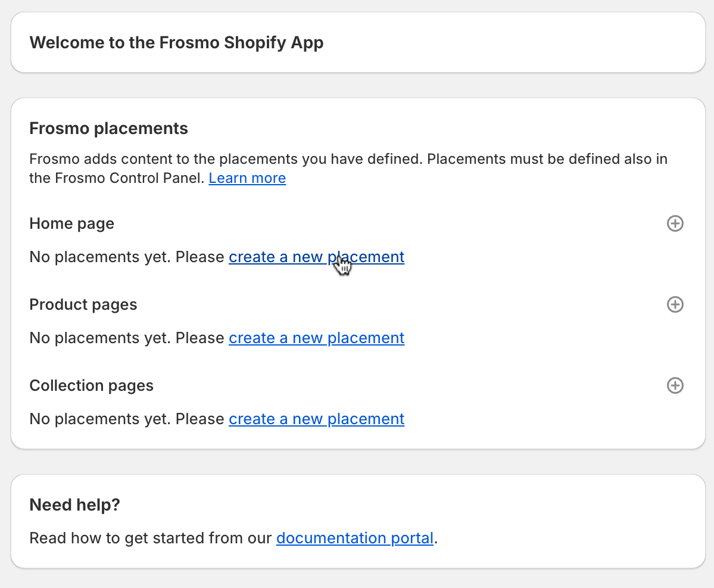Click the plus icon beside Product pages
This screenshot has width=714, height=588.
[675, 304]
